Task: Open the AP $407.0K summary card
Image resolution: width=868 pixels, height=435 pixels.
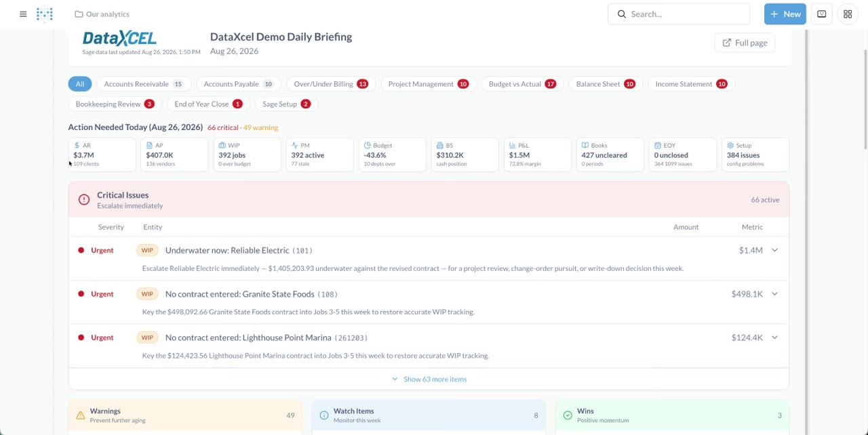Action: [174, 154]
